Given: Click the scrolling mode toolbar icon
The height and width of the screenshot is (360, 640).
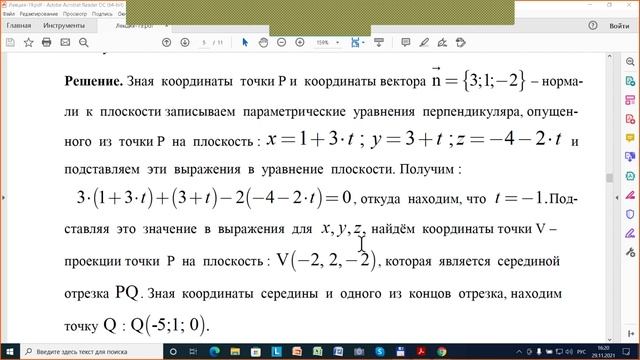Looking at the screenshot, I should [x=379, y=42].
